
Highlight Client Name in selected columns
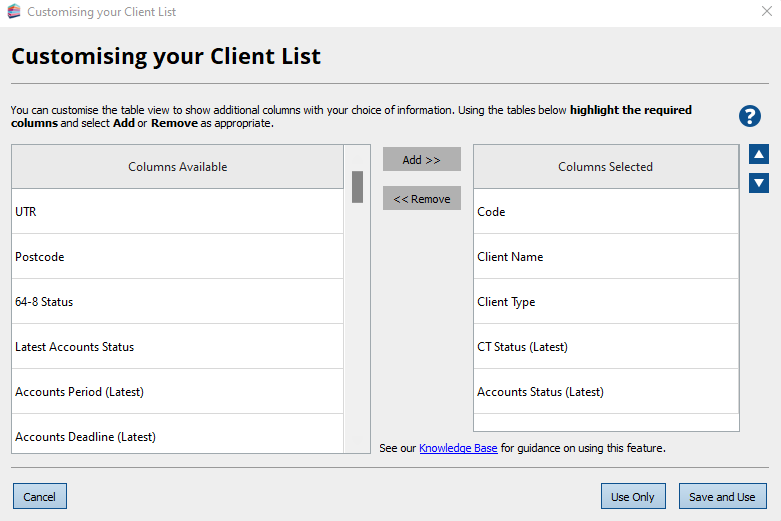[x=605, y=257]
